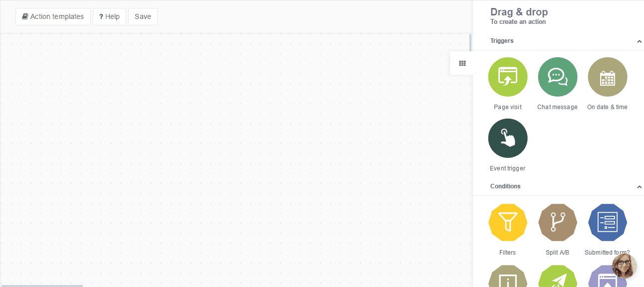Viewport: 644px width, 287px height.
Task: Collapse the Conditions section
Action: [639, 187]
